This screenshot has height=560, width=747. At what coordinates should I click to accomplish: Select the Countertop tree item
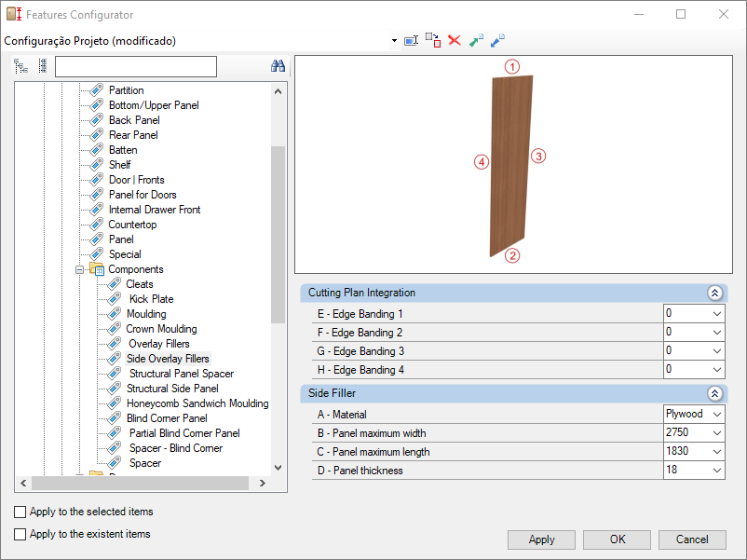[x=132, y=225]
